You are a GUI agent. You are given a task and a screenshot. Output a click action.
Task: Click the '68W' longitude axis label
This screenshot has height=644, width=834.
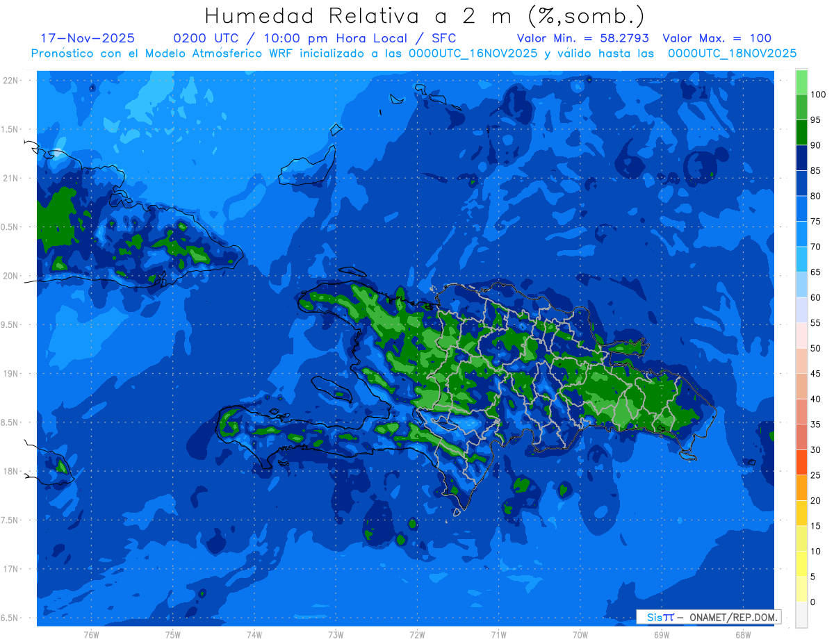pos(743,634)
